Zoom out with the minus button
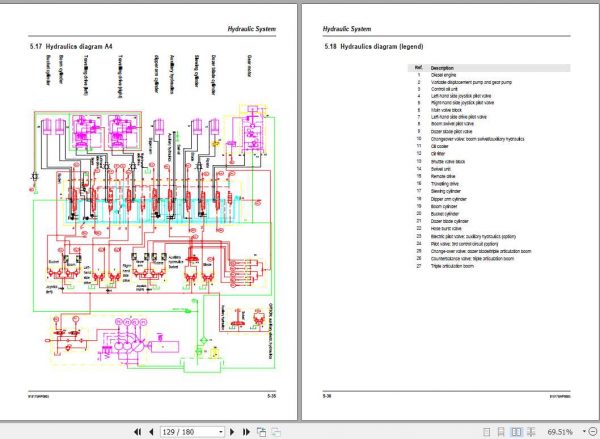 pos(593,432)
